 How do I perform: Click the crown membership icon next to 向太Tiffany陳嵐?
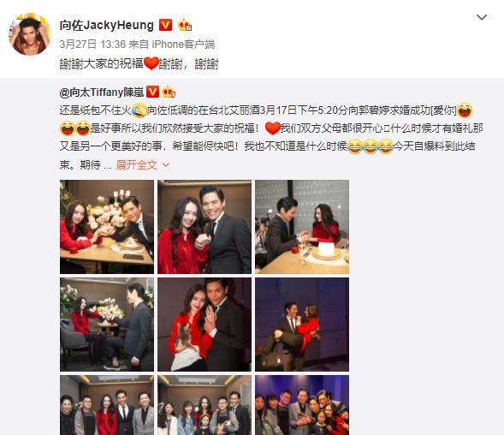coord(169,92)
